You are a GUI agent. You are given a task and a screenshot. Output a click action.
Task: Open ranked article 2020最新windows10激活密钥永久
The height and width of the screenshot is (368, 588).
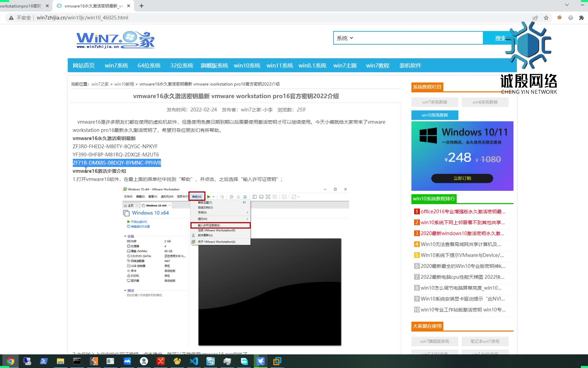click(x=462, y=233)
